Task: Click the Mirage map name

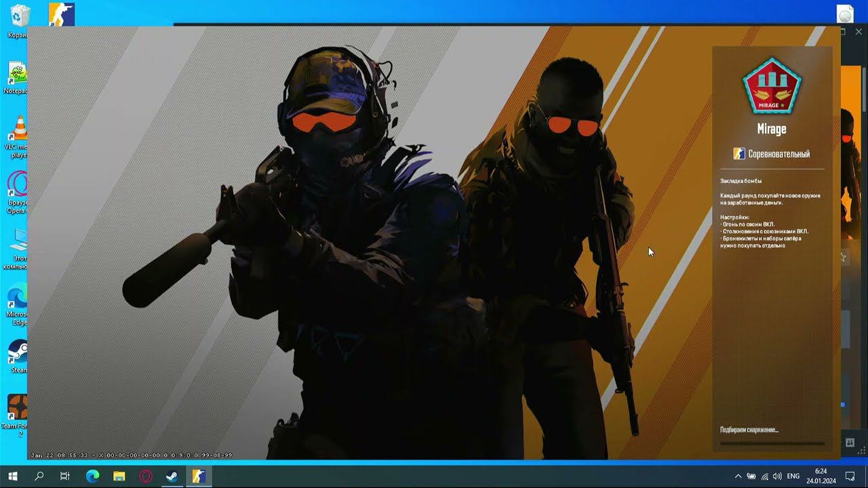Action: [772, 129]
